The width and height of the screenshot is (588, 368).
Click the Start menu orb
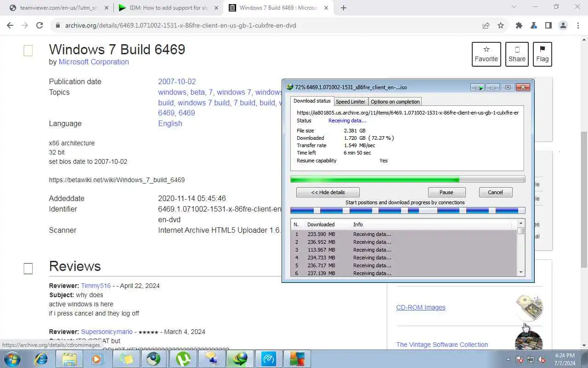point(12,358)
